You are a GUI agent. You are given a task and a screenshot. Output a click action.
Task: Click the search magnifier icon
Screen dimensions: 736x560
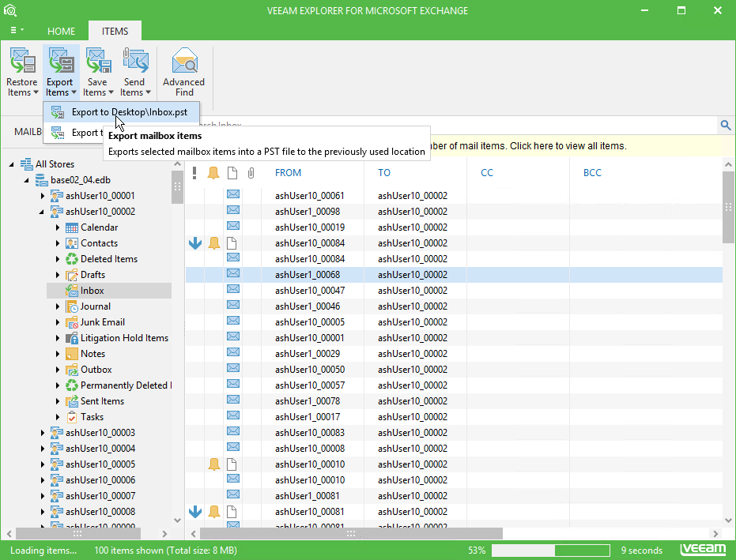click(x=726, y=126)
